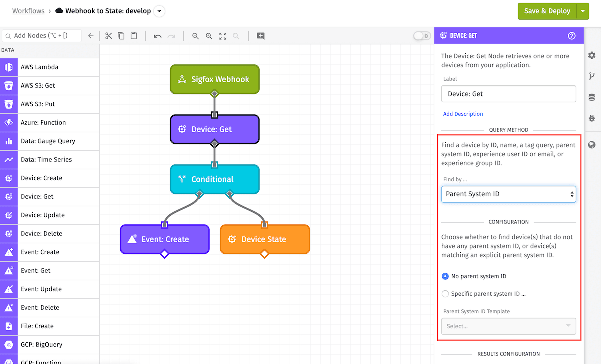
Task: Click the cut (scissors) toolbar icon
Action: pos(108,36)
